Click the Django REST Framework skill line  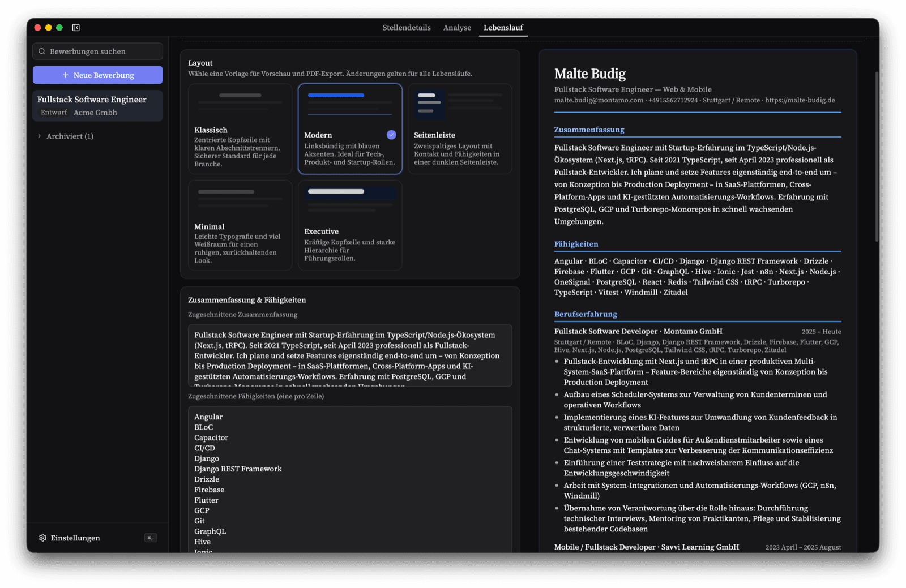pyautogui.click(x=238, y=469)
